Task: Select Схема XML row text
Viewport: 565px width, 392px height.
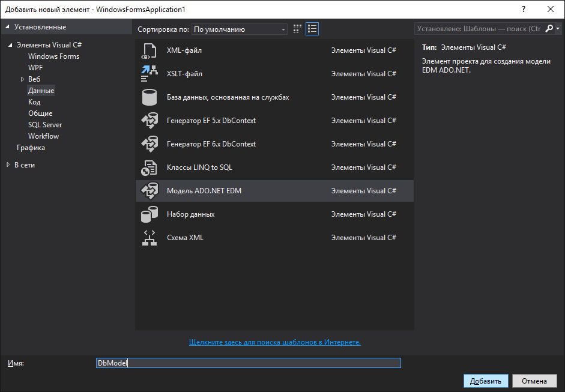Action: pos(185,238)
